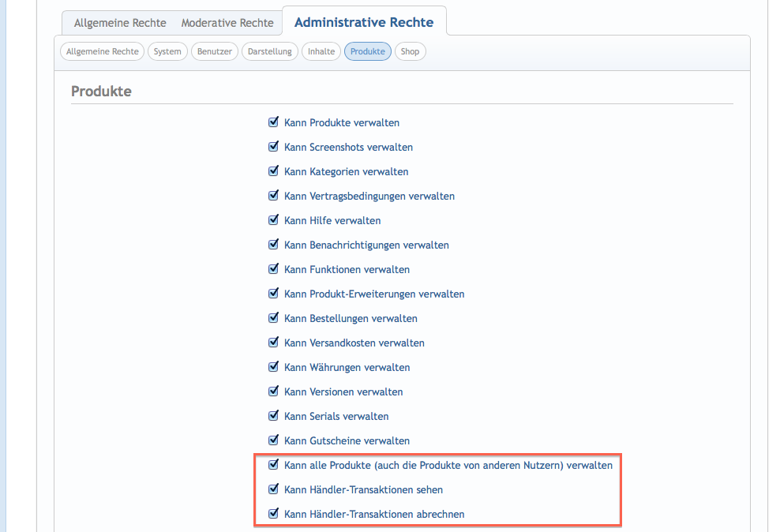The width and height of the screenshot is (780, 532).
Task: Uncheck Kann Händler-Transaktionen sehen
Action: (273, 489)
